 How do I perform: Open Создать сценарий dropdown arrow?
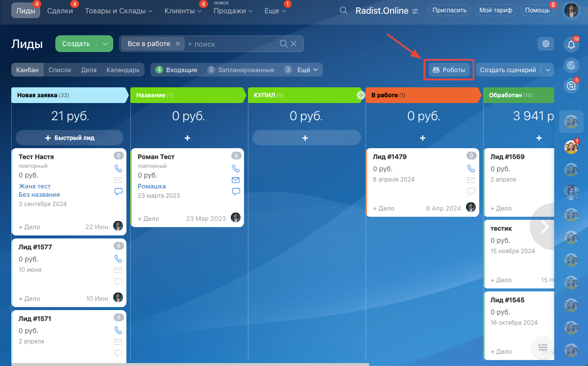(548, 70)
